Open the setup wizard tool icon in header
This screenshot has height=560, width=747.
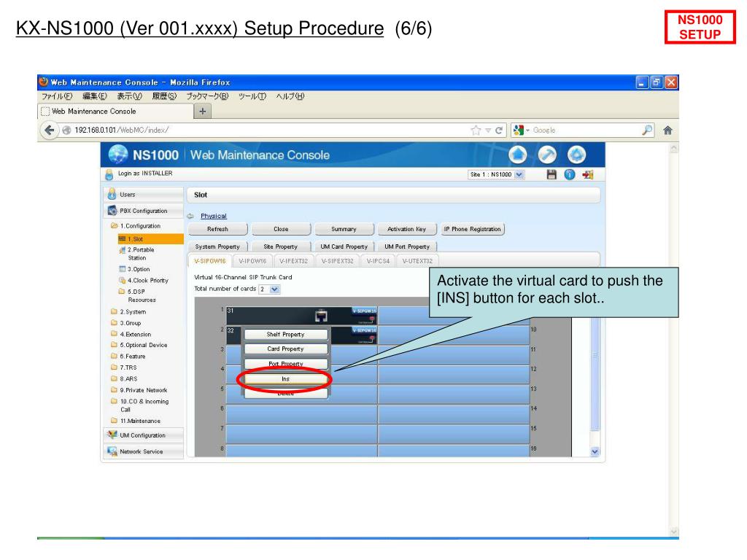(x=547, y=155)
